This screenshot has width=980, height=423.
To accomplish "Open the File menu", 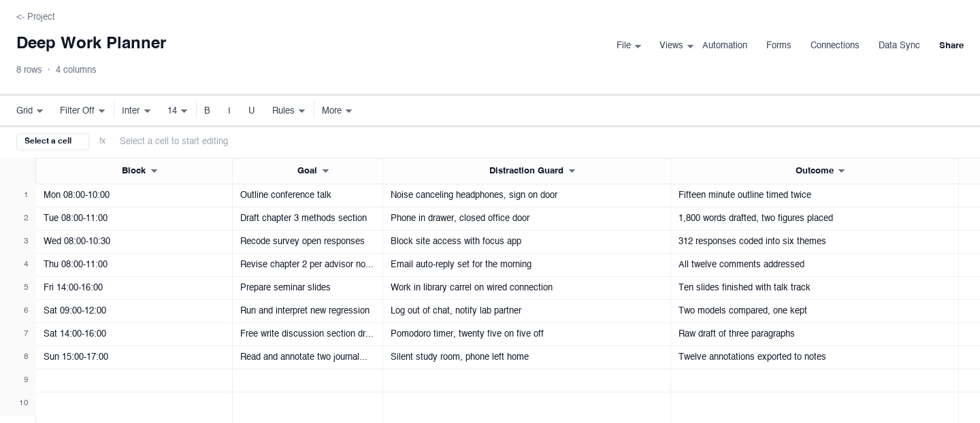I will (x=629, y=46).
